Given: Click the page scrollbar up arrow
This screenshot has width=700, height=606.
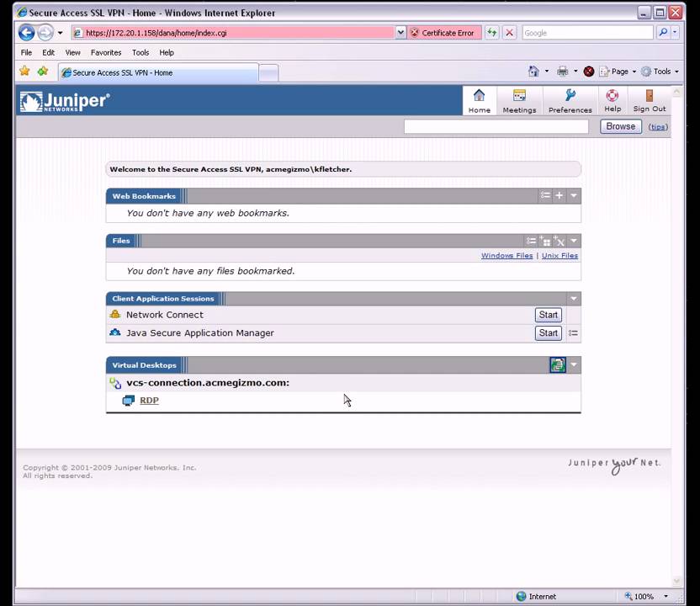Looking at the screenshot, I should tap(676, 92).
